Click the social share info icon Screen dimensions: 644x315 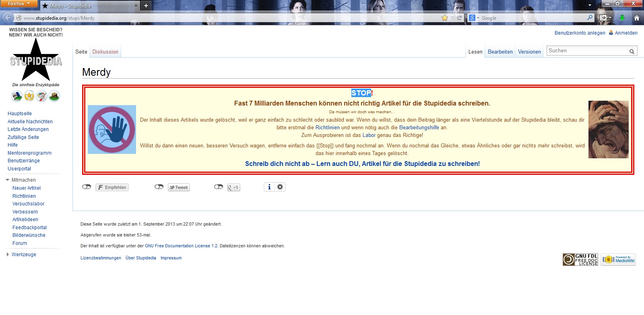(x=269, y=187)
